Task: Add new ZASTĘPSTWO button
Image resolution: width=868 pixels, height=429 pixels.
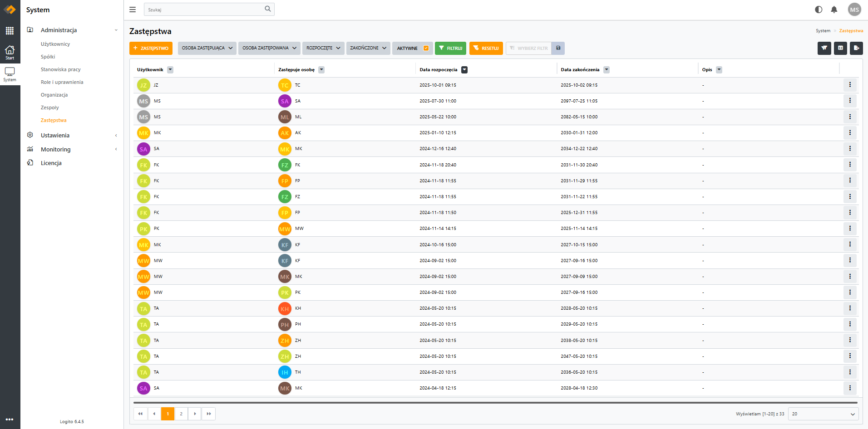Action: [151, 48]
